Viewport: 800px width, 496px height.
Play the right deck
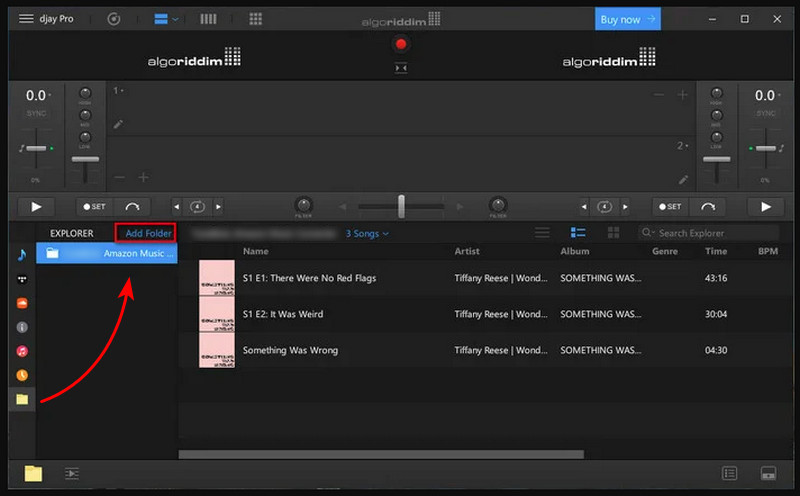(x=766, y=207)
